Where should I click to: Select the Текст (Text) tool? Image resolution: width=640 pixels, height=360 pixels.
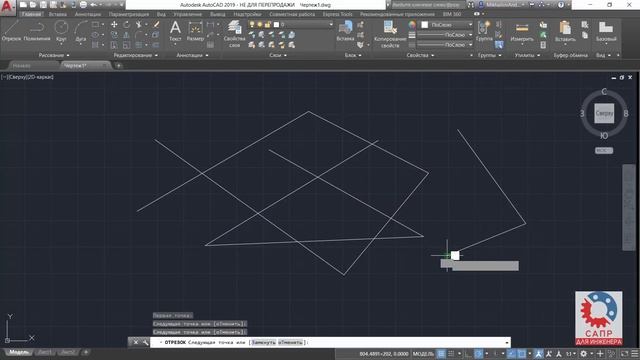175,31
